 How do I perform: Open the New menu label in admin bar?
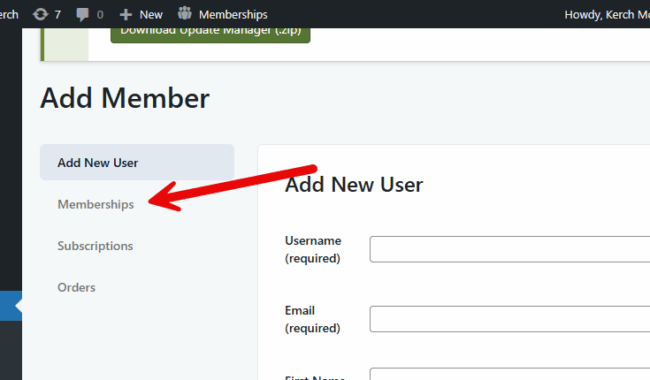point(151,15)
